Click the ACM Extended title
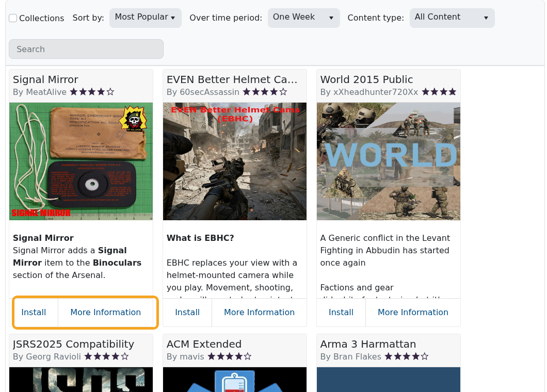Image resolution: width=547 pixels, height=392 pixels. (x=204, y=344)
